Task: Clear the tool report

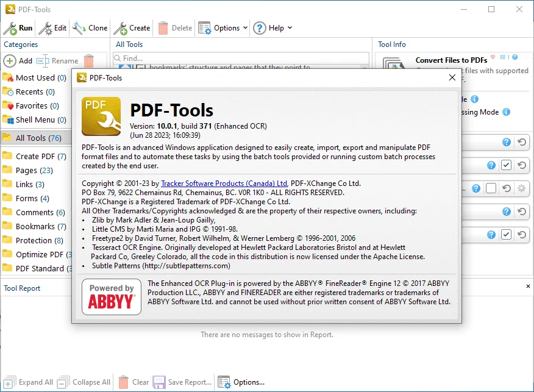Action: pyautogui.click(x=133, y=382)
